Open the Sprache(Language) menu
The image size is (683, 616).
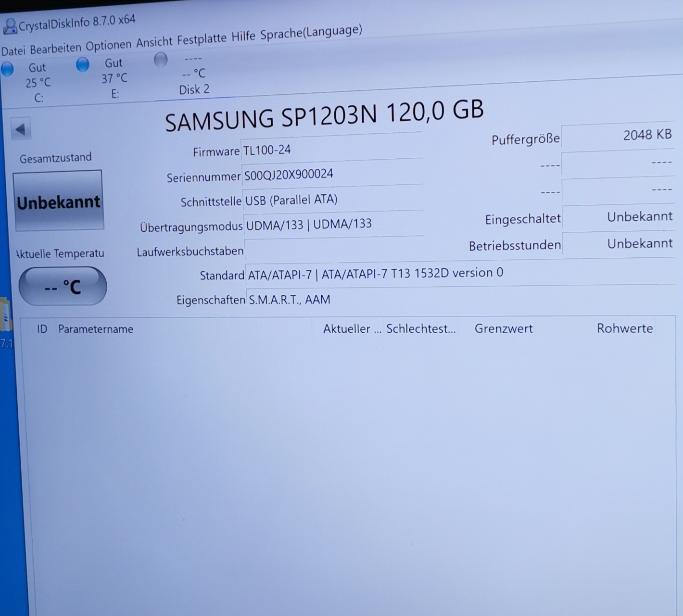pyautogui.click(x=311, y=33)
